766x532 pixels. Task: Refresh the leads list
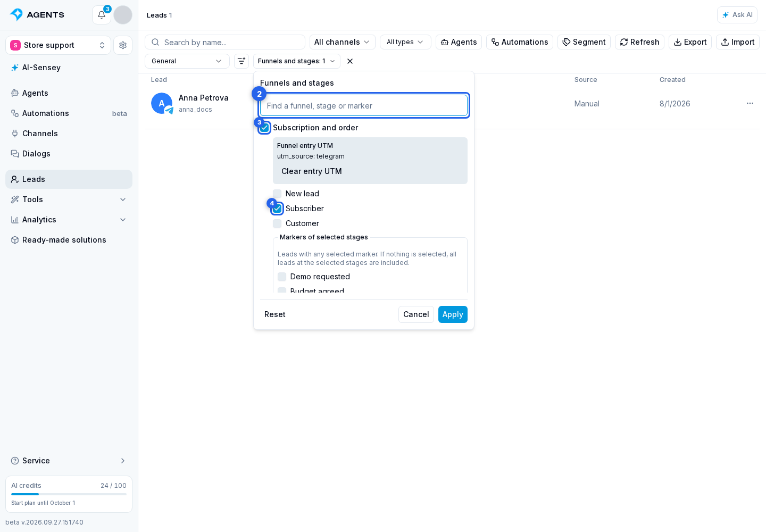point(639,42)
